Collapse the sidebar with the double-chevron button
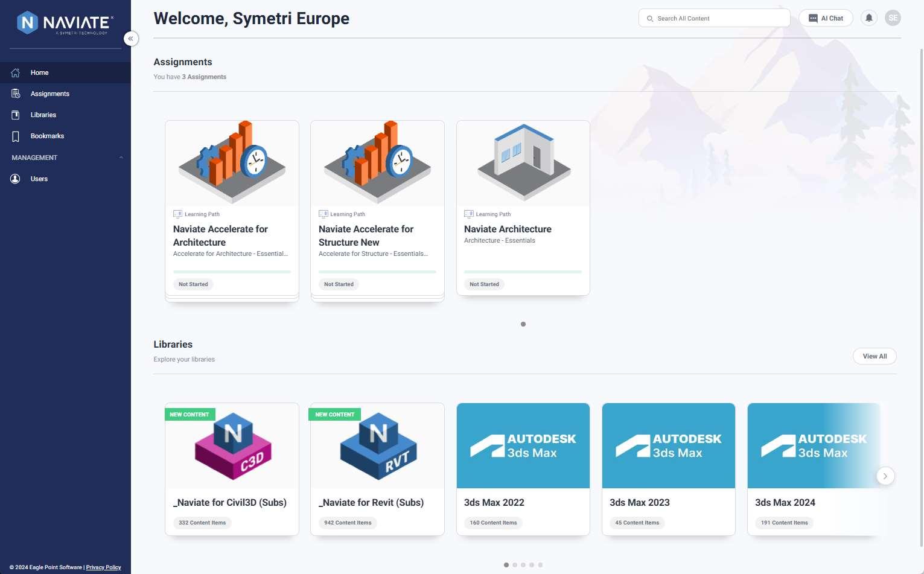 pyautogui.click(x=130, y=39)
